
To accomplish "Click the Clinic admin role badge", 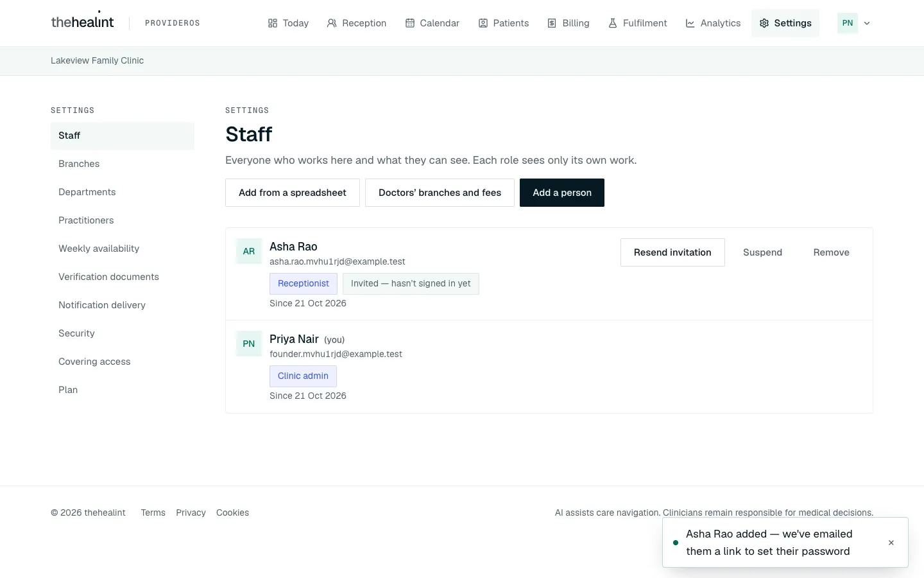I will coord(303,376).
